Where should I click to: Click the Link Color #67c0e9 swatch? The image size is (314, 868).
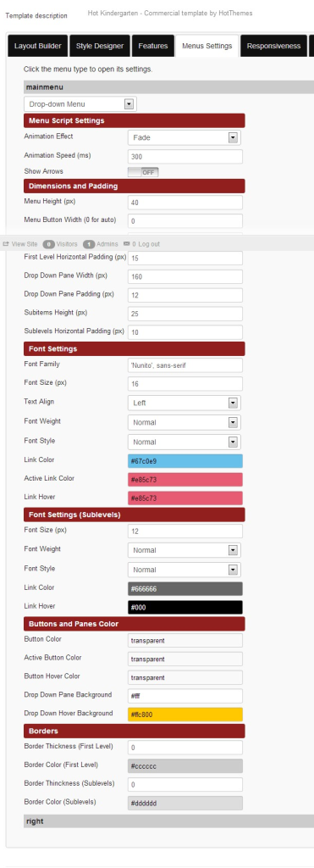click(x=185, y=461)
